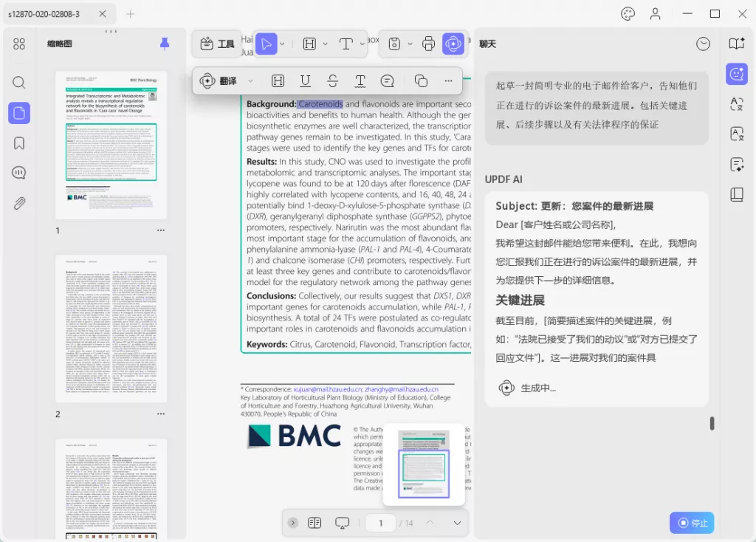Expand the 翻译 dropdown arrow
The image size is (756, 542).
point(251,81)
